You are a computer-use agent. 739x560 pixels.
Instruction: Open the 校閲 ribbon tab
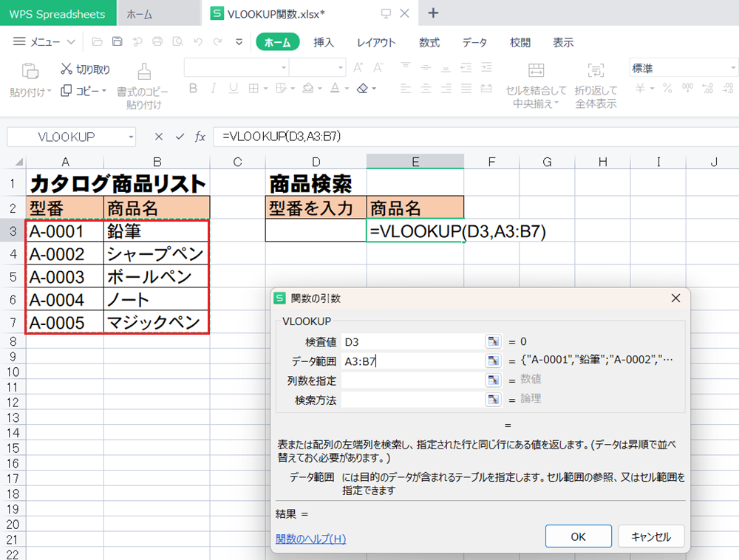click(520, 42)
